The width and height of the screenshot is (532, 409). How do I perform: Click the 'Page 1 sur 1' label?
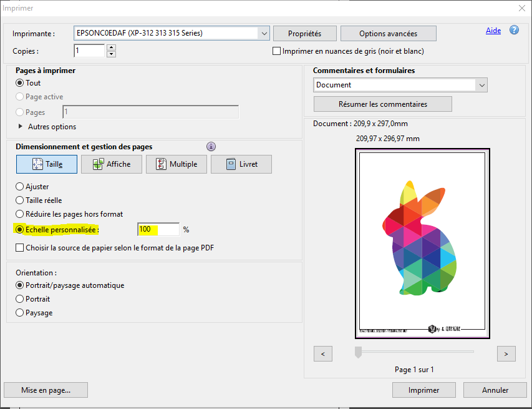pos(414,370)
